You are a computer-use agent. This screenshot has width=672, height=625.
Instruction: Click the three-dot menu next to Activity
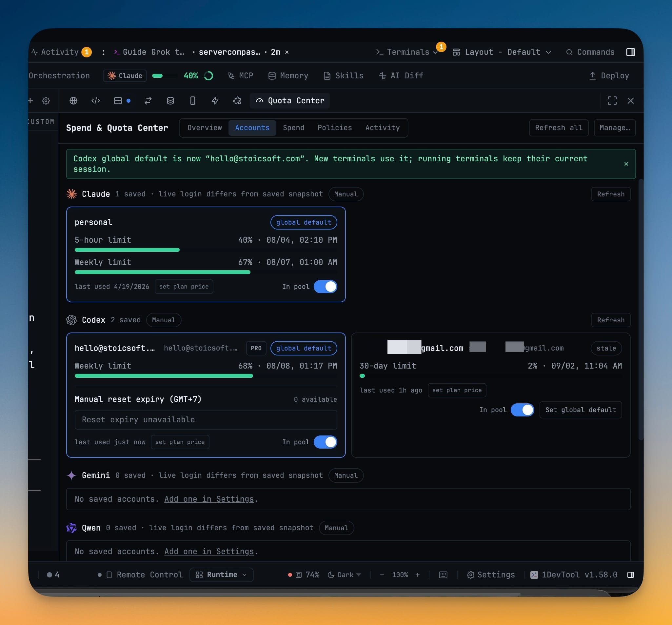coord(104,52)
